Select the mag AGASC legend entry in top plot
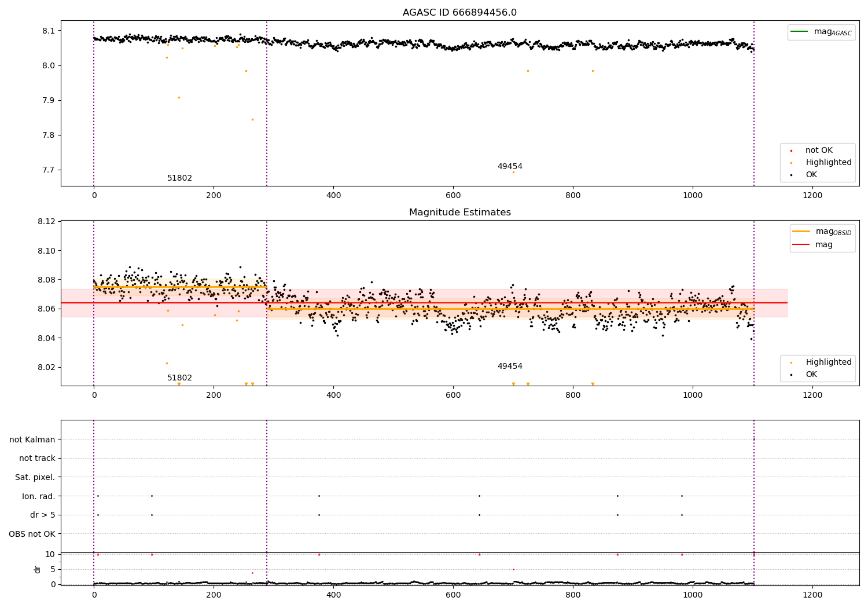 point(821,32)
